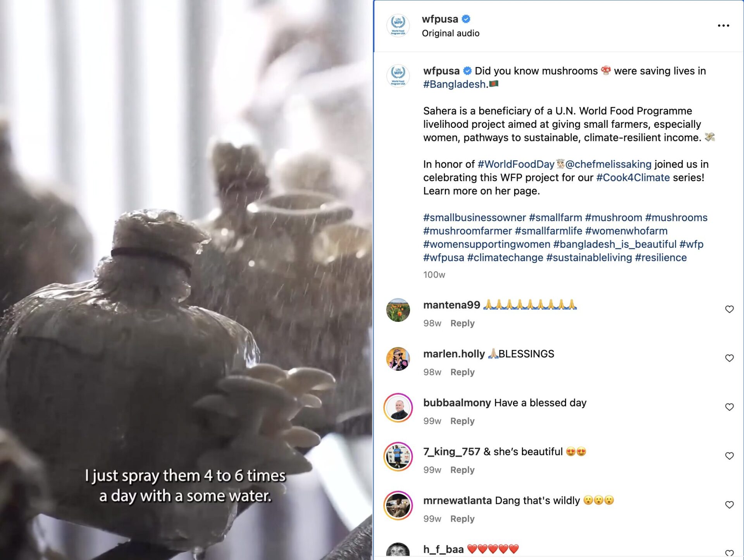Screen dimensions: 744x560
Task: View marlen.holly's profile picture
Action: click(x=398, y=359)
